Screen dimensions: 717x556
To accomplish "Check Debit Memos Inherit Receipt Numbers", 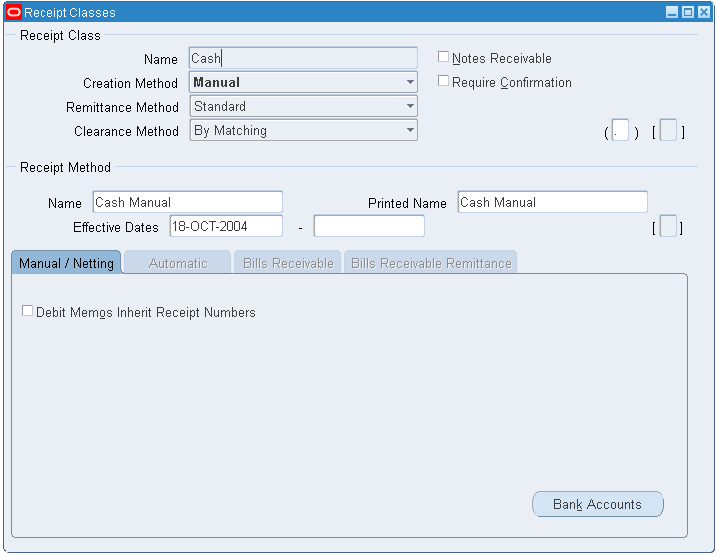I will click(x=28, y=311).
